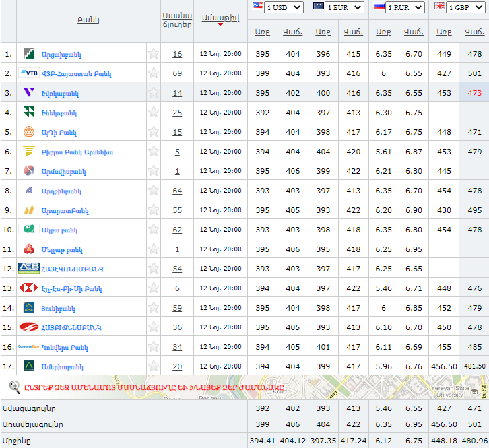This screenshot has height=448, width=489.
Task: Open the red nearest-branch map link
Action: click(x=154, y=387)
